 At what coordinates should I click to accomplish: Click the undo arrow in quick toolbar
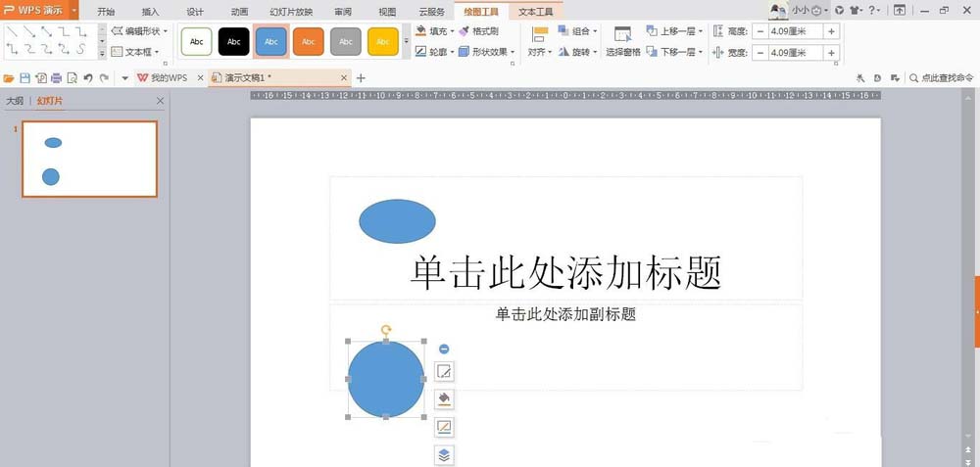tap(88, 77)
